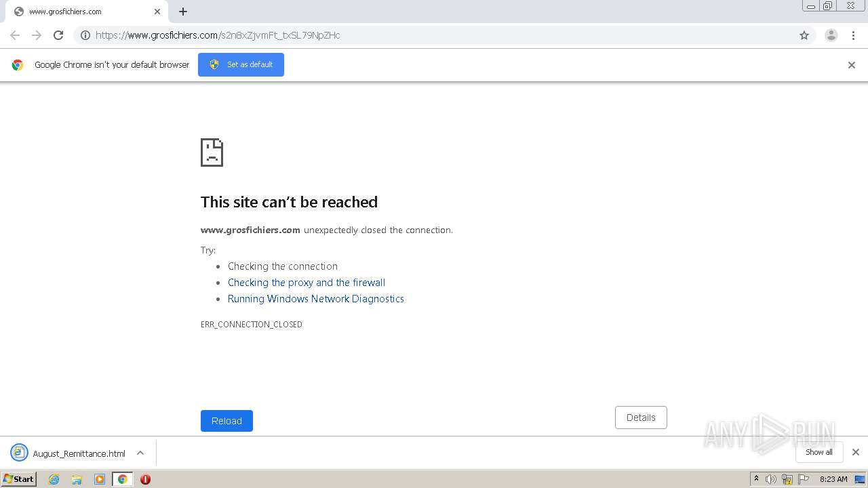Viewport: 868px width, 488px height.
Task: Open the network tray icon
Action: tap(787, 479)
